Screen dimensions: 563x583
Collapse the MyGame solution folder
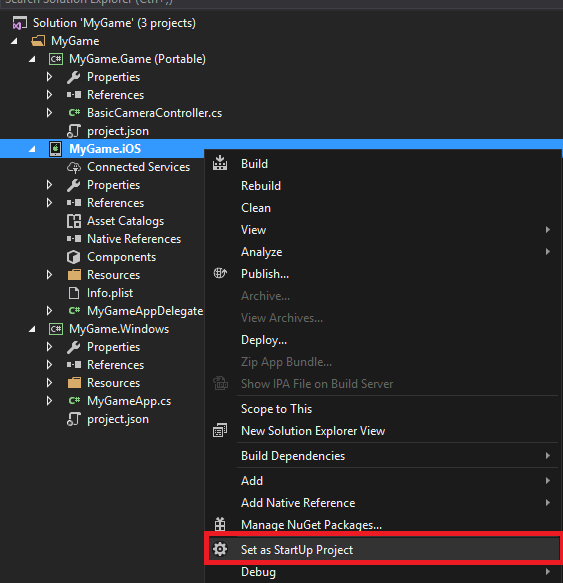tap(15, 41)
